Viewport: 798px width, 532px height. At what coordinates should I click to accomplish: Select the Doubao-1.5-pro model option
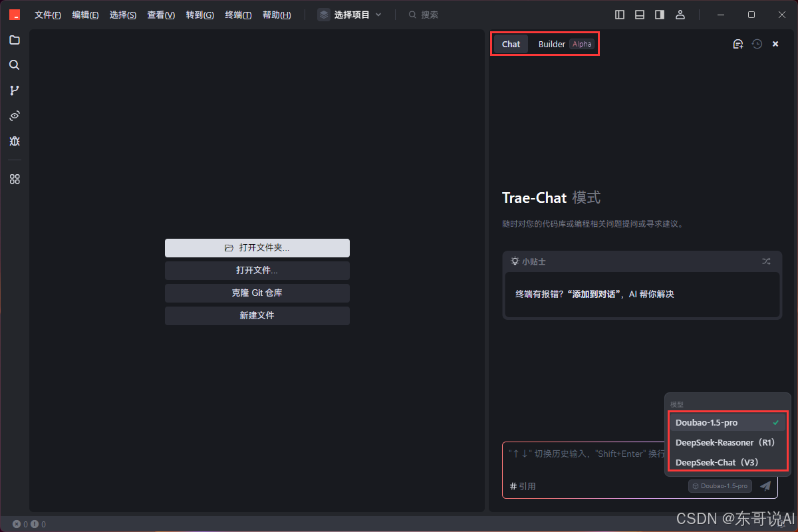coord(728,422)
